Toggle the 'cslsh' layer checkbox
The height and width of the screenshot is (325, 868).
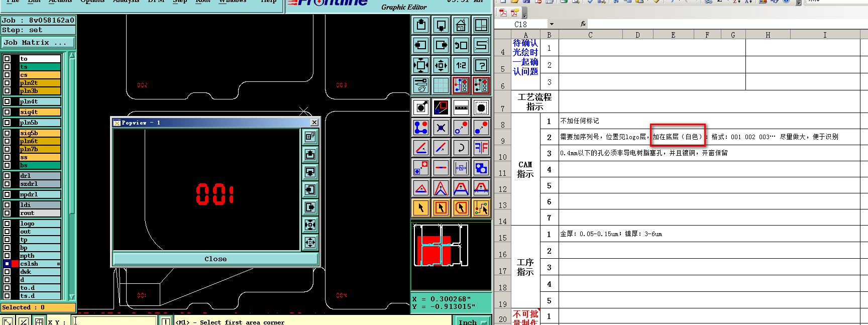point(7,264)
